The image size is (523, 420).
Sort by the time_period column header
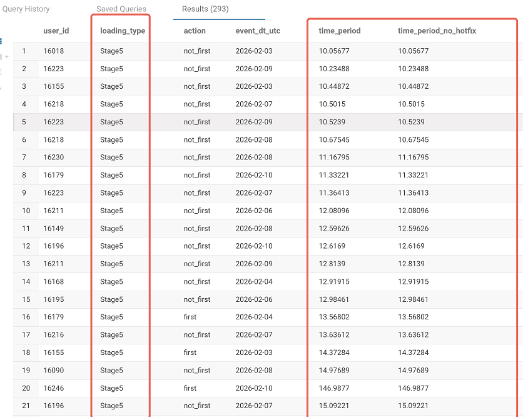[x=340, y=31]
